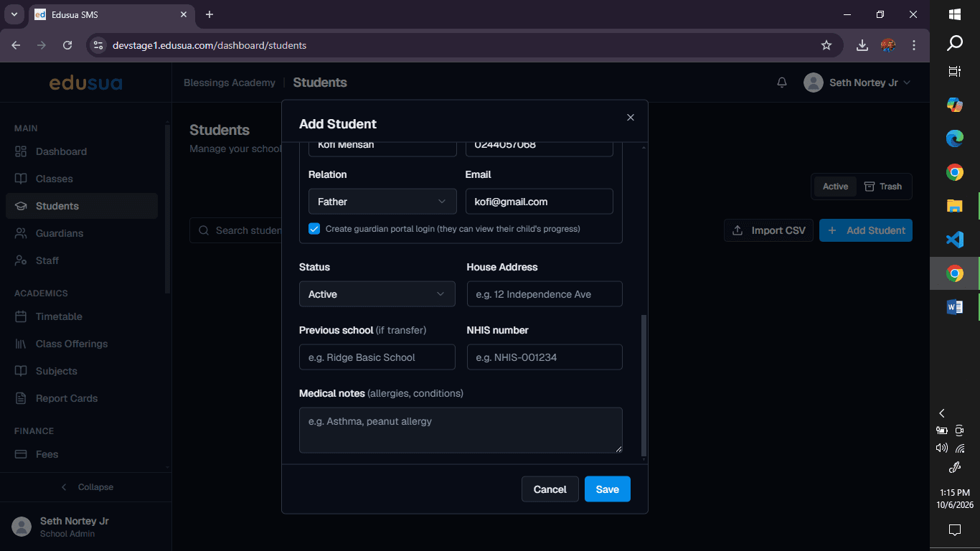Expand the Seth Nortey Jr account menu
Image resolution: width=980 pixels, height=551 pixels.
click(857, 83)
